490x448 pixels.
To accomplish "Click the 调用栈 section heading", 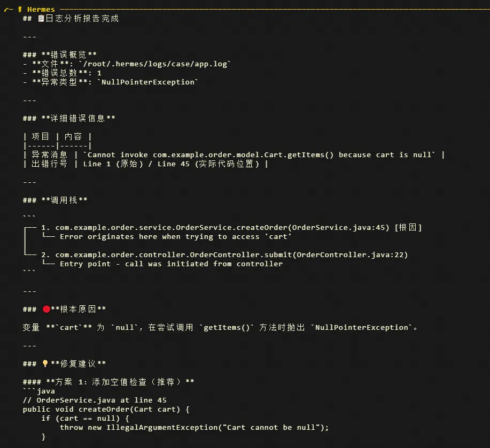I will pyautogui.click(x=65, y=200).
